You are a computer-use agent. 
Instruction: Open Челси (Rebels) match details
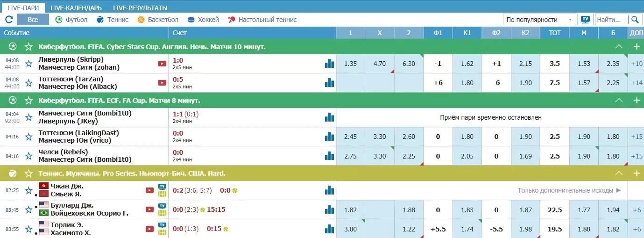click(85, 156)
